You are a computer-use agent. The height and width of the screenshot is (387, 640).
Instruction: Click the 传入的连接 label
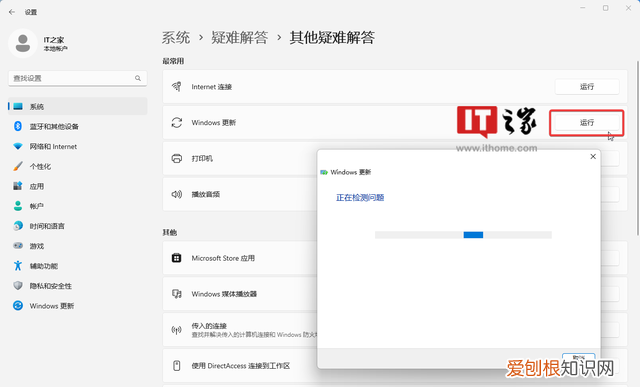pos(209,326)
